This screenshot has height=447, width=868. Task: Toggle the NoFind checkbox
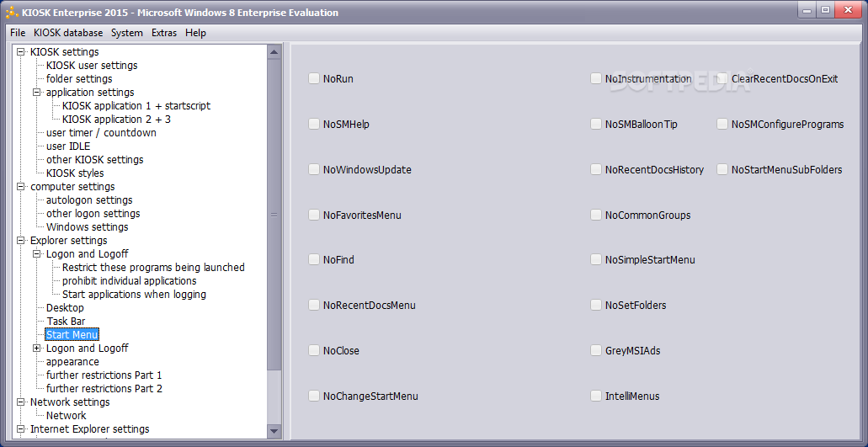(314, 259)
